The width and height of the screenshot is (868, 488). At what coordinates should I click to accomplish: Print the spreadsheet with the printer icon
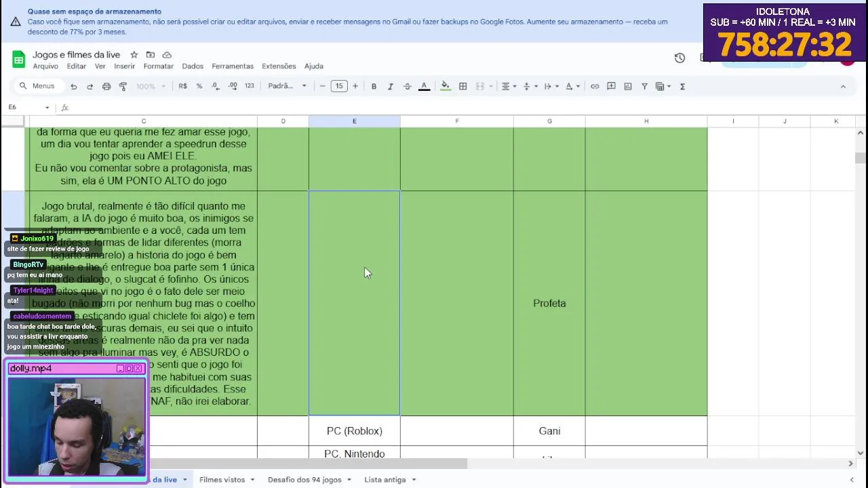pyautogui.click(x=106, y=86)
